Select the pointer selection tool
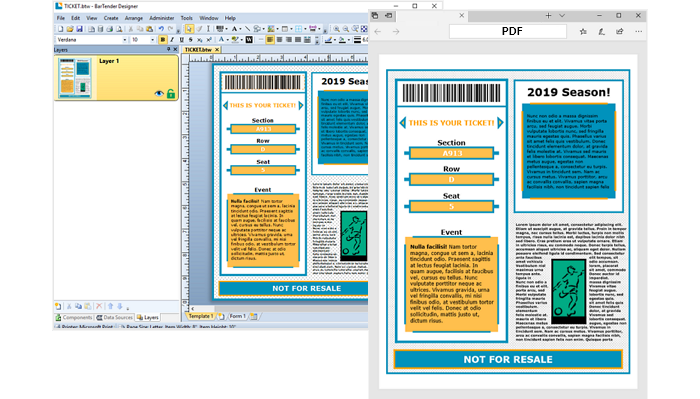This screenshot has width=700, height=399. [x=189, y=29]
